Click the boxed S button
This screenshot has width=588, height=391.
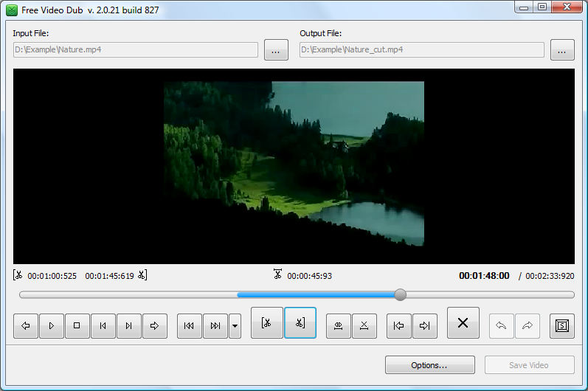(x=561, y=326)
